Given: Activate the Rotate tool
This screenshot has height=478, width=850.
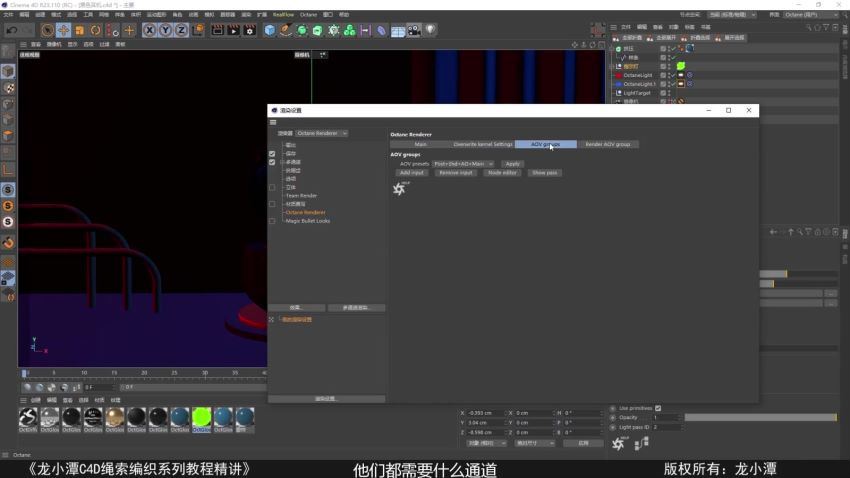Looking at the screenshot, I should [95, 30].
